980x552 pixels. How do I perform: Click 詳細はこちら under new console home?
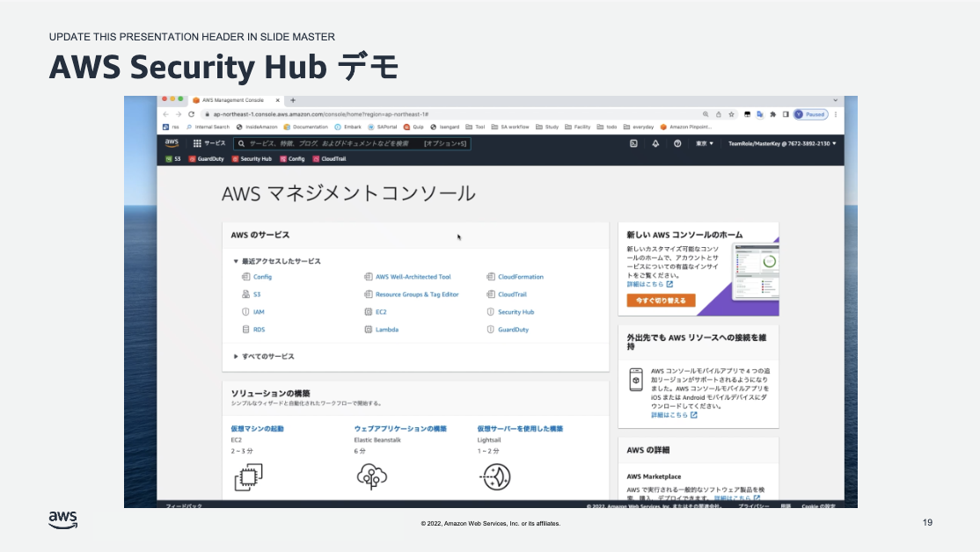click(650, 284)
